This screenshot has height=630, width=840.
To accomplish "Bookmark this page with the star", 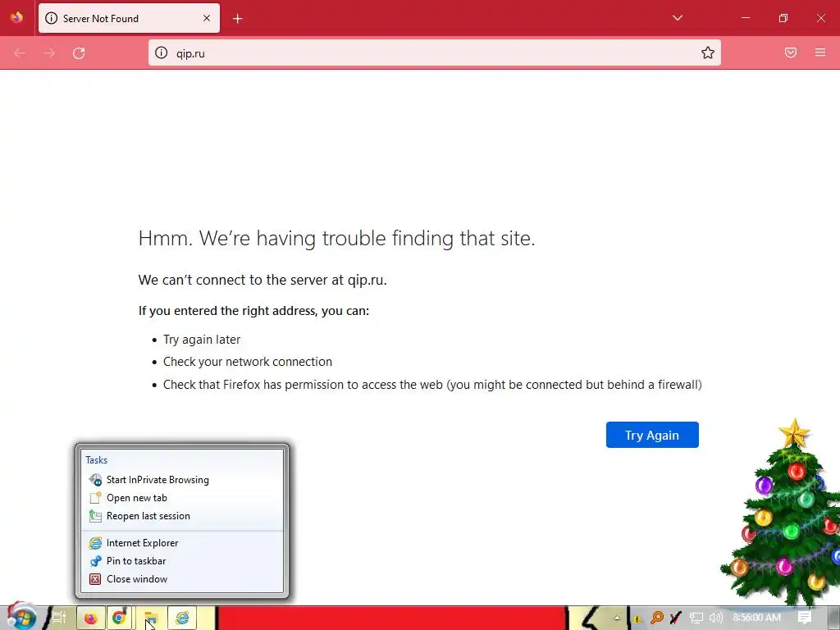I will [x=708, y=52].
